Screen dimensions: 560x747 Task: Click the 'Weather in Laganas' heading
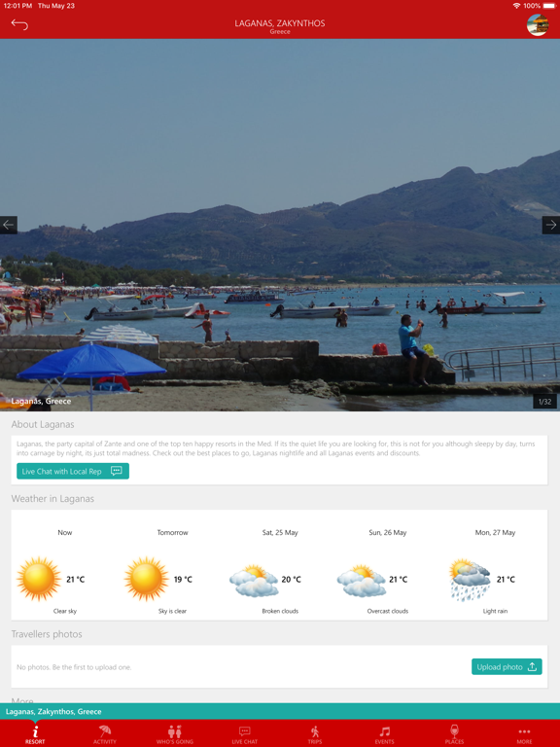(x=52, y=499)
